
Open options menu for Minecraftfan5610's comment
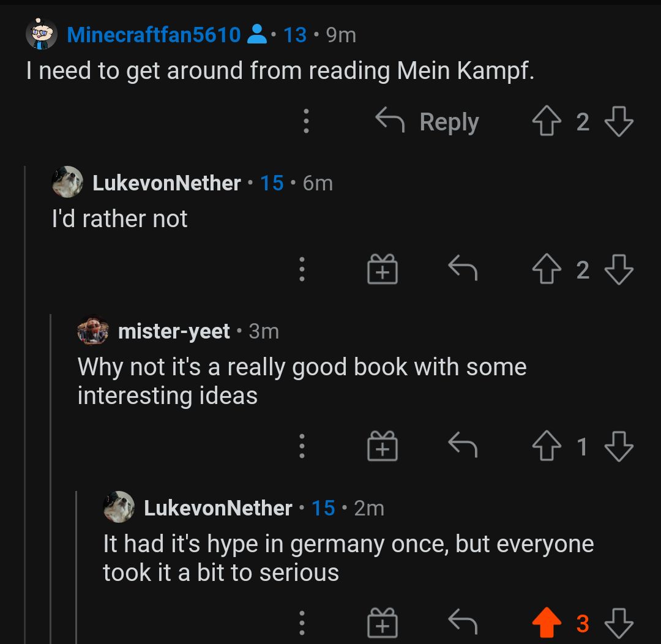pyautogui.click(x=307, y=122)
